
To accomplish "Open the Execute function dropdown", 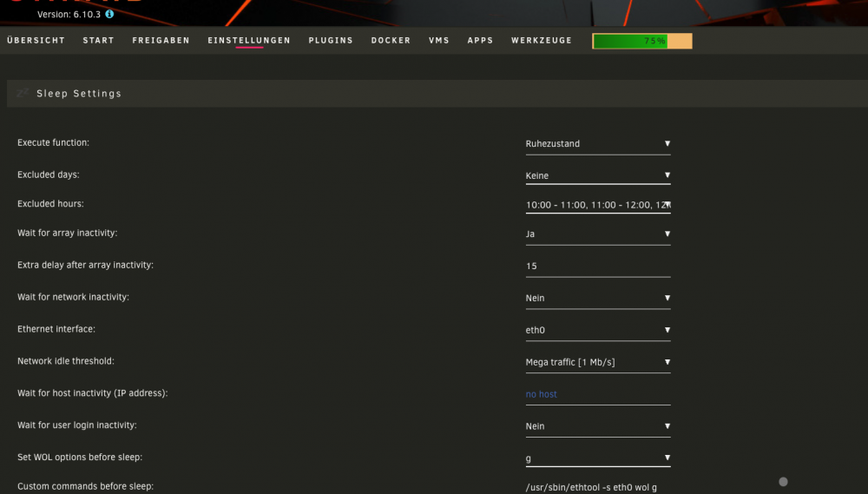I will [x=598, y=144].
